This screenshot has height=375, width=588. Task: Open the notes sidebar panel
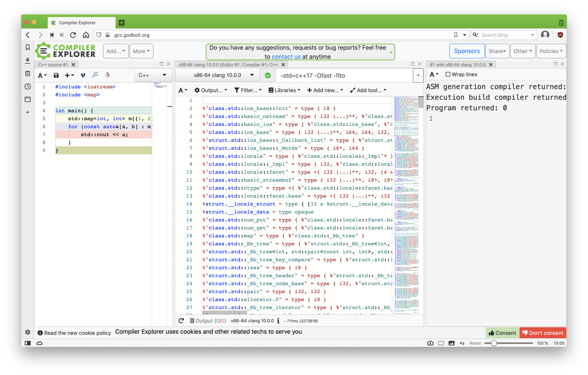pyautogui.click(x=28, y=74)
